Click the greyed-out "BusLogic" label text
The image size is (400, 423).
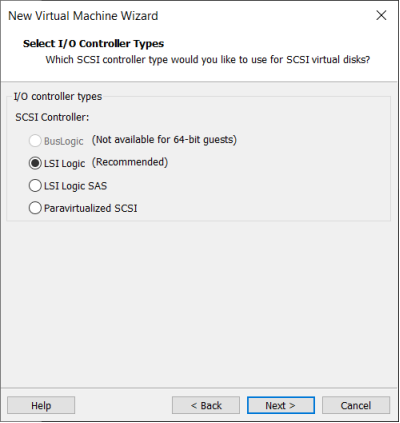coord(64,141)
